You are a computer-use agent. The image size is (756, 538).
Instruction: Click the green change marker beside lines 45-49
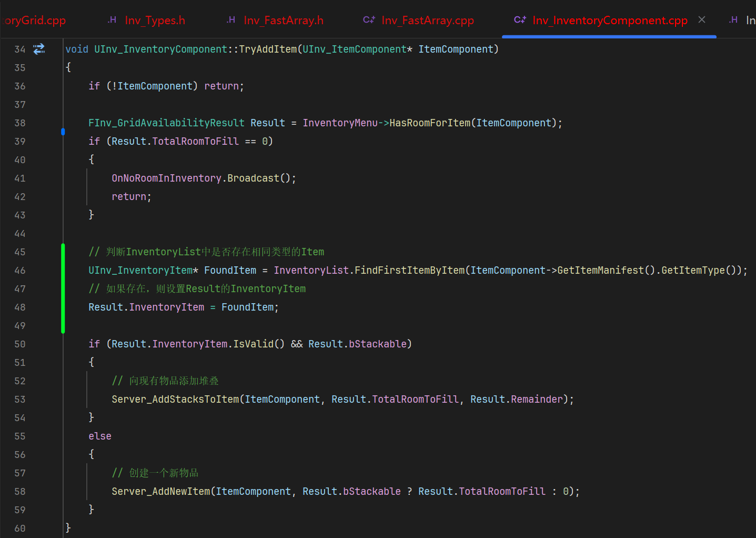coord(63,288)
